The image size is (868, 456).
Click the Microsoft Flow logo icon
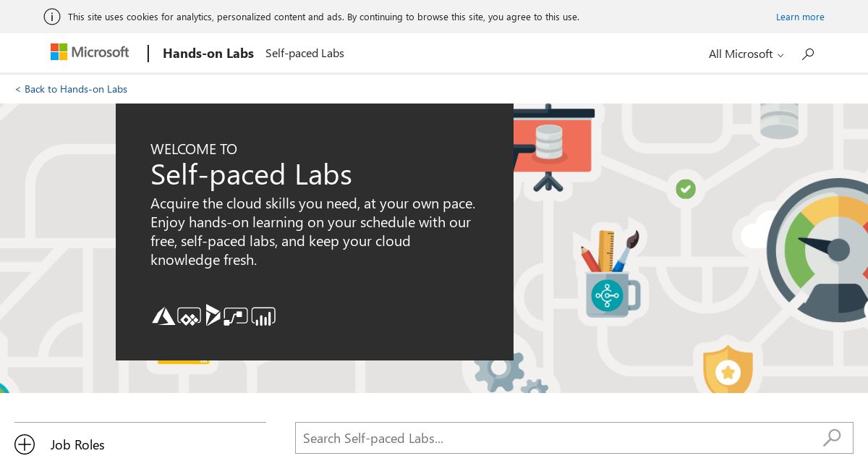[x=236, y=316]
